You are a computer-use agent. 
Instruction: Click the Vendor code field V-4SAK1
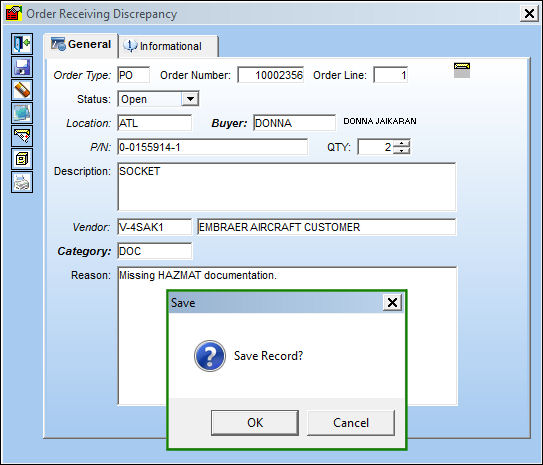[x=154, y=227]
